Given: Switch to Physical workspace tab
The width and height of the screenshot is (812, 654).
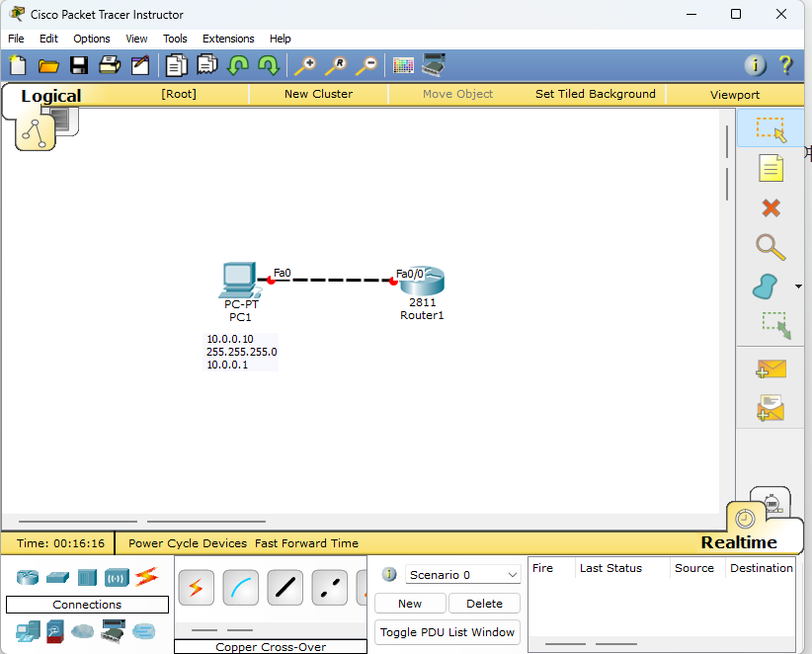Looking at the screenshot, I should tap(65, 121).
